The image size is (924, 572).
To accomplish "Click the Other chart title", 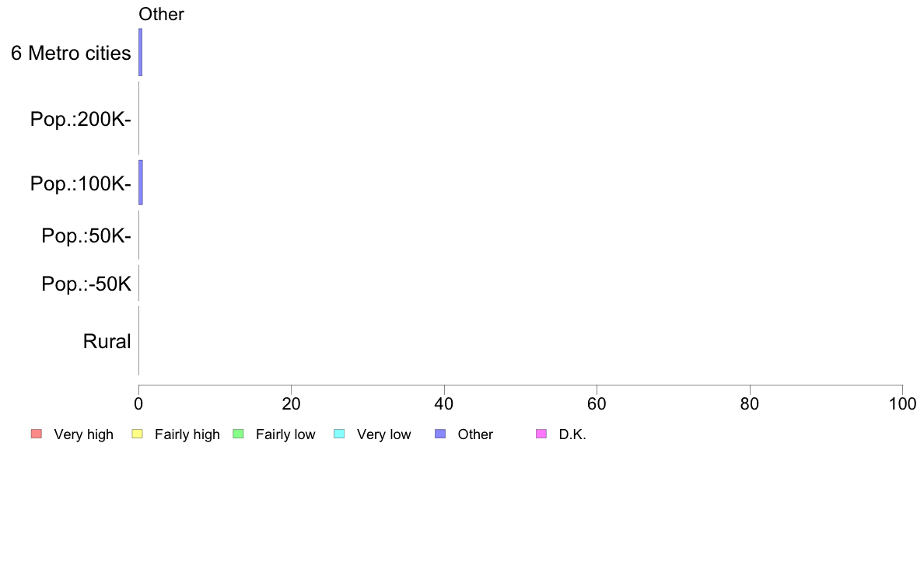I will coord(162,14).
